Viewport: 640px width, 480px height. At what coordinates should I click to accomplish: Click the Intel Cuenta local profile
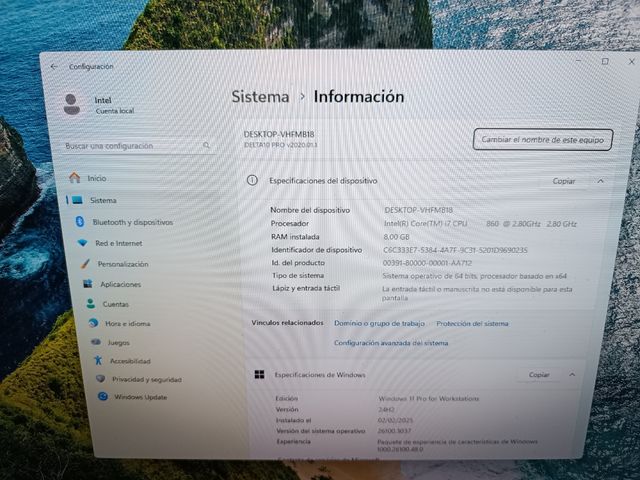click(99, 104)
